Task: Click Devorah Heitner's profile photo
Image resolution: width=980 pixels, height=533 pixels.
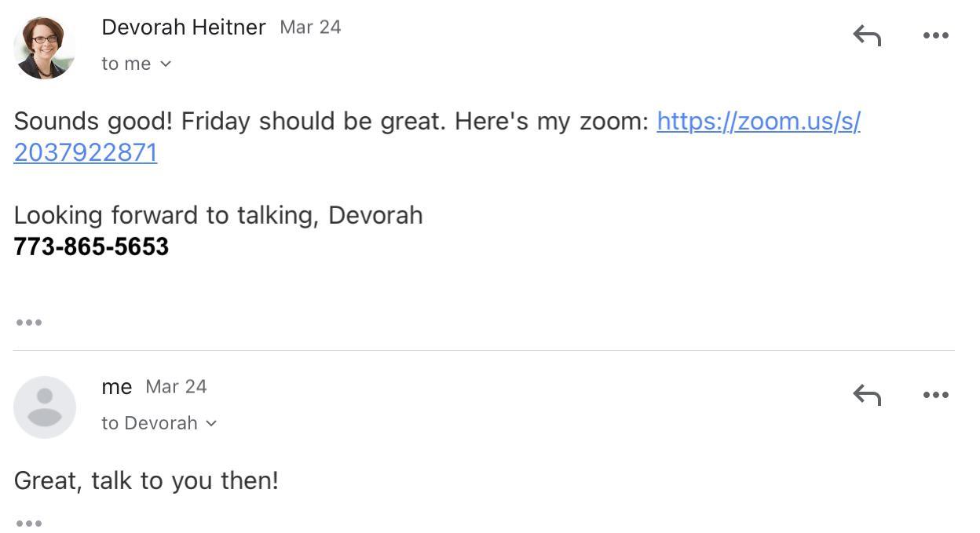Action: tap(45, 48)
